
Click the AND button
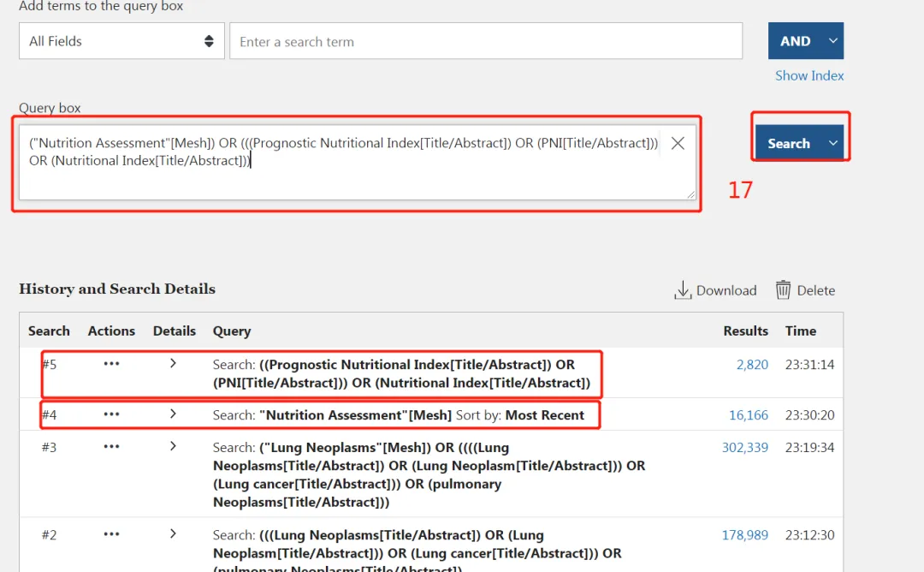click(796, 41)
